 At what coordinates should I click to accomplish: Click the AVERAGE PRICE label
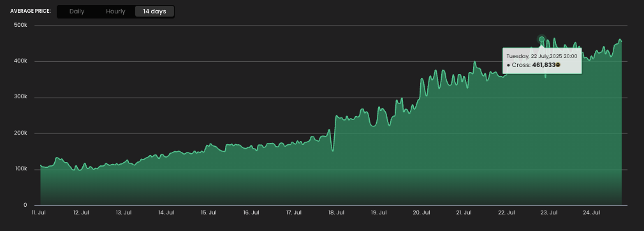31,11
